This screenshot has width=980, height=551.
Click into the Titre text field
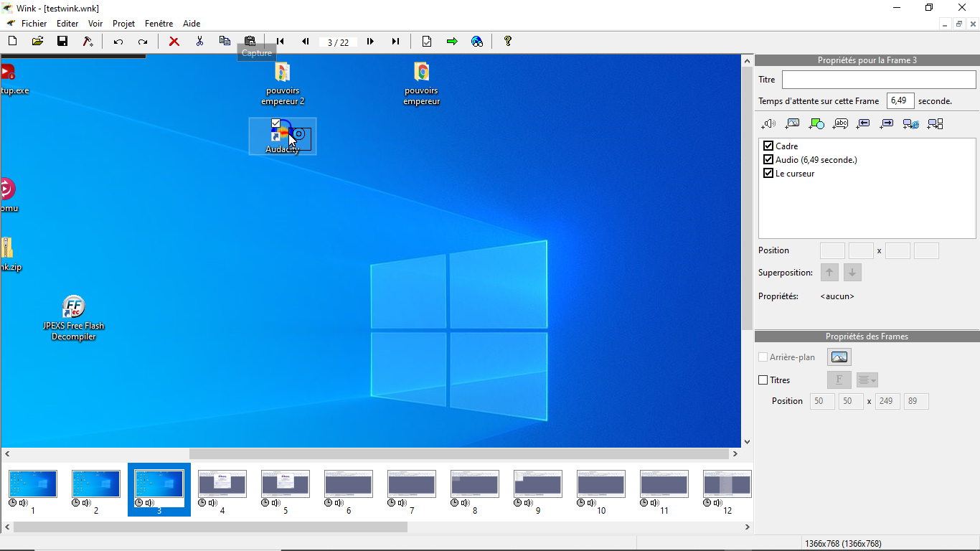[x=879, y=80]
